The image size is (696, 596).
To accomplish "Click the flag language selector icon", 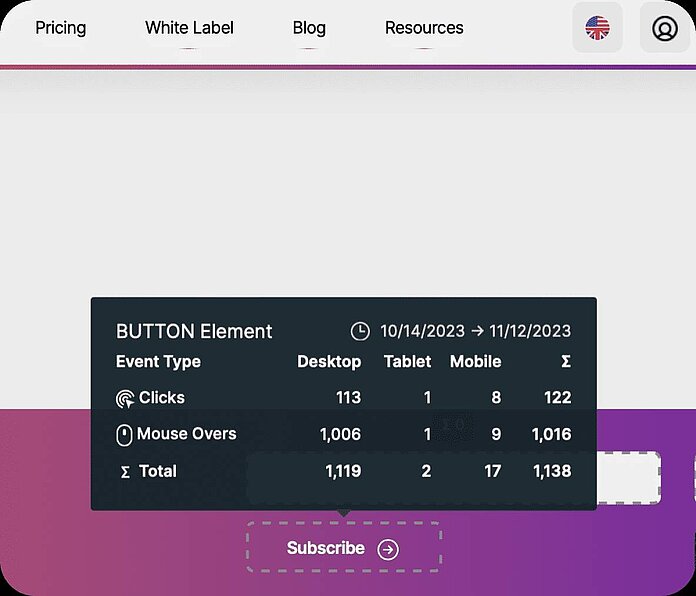I will [597, 28].
